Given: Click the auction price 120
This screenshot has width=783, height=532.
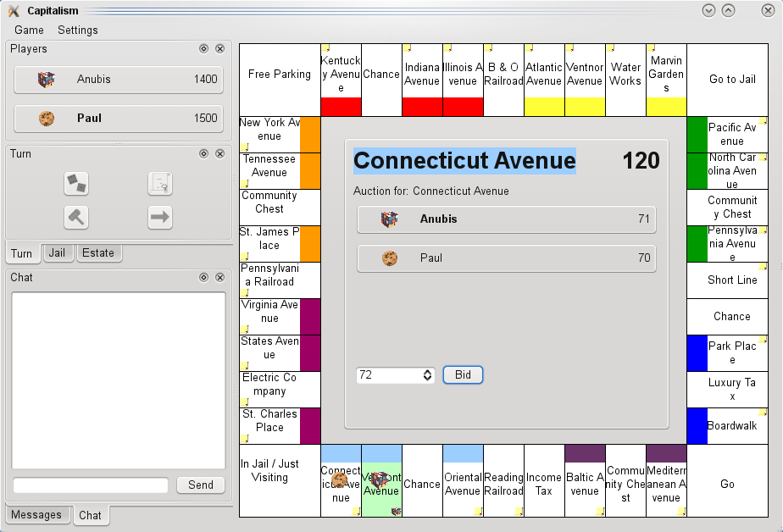Looking at the screenshot, I should coord(641,161).
